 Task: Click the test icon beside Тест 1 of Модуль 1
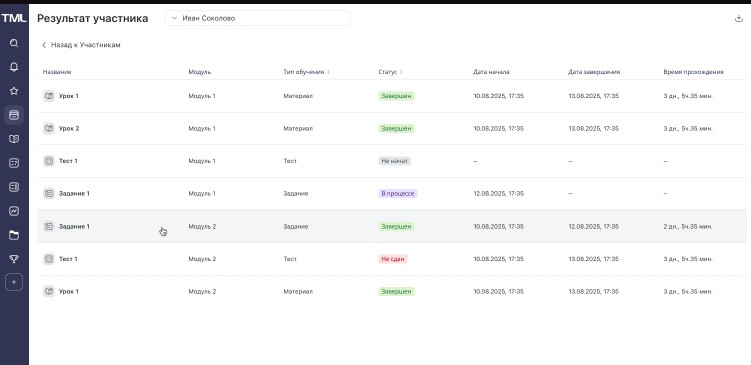coord(48,161)
